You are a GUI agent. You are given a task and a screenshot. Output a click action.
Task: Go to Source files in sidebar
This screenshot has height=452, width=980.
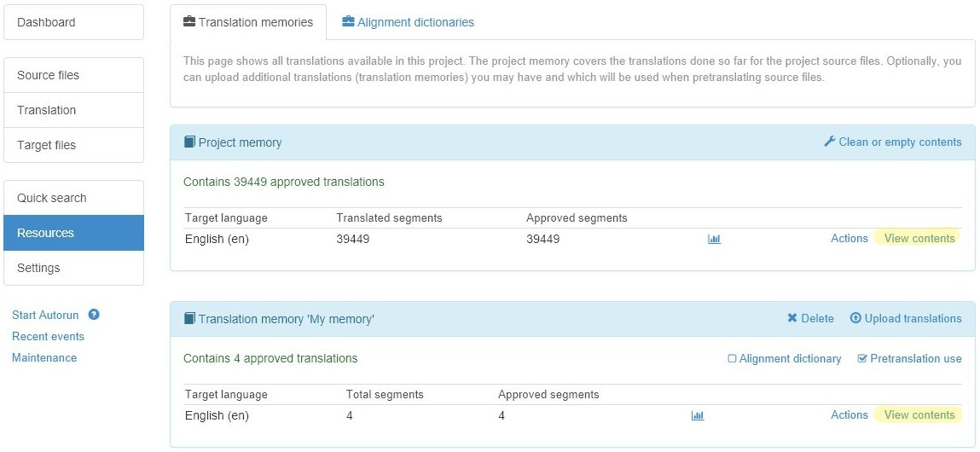pyautogui.click(x=73, y=75)
